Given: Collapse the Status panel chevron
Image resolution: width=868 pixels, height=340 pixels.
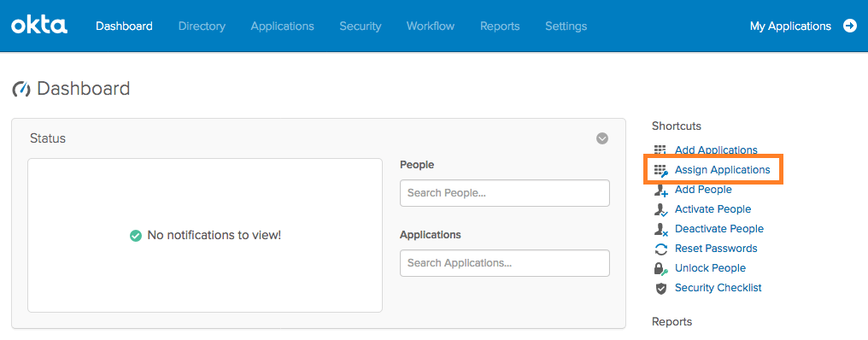Looking at the screenshot, I should (x=602, y=138).
